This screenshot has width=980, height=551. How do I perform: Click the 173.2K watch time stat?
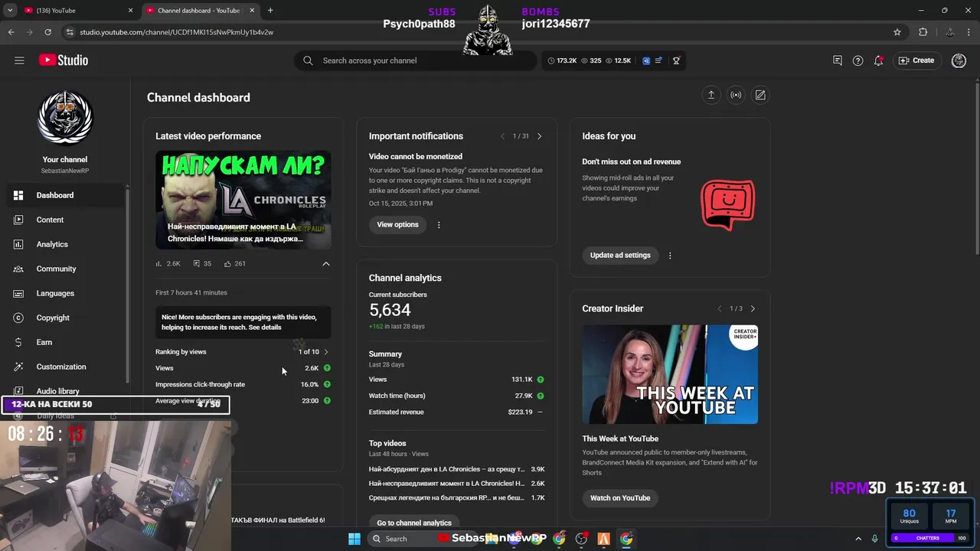(x=563, y=60)
